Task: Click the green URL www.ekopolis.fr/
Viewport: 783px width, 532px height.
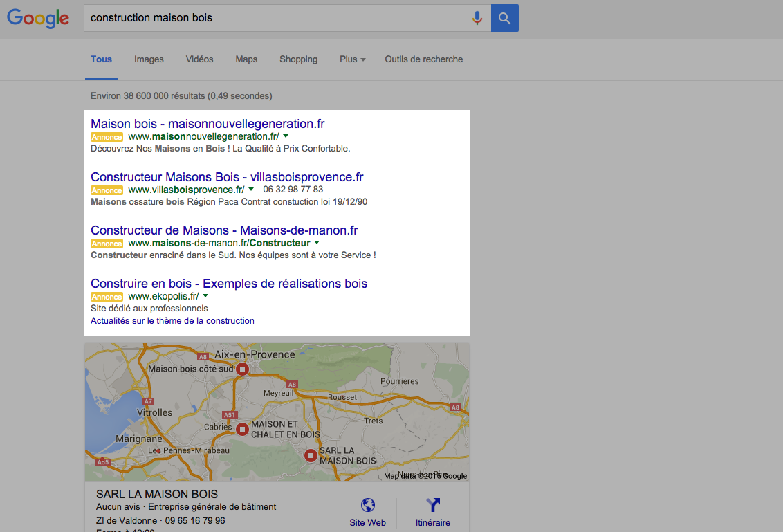Action: pyautogui.click(x=163, y=296)
